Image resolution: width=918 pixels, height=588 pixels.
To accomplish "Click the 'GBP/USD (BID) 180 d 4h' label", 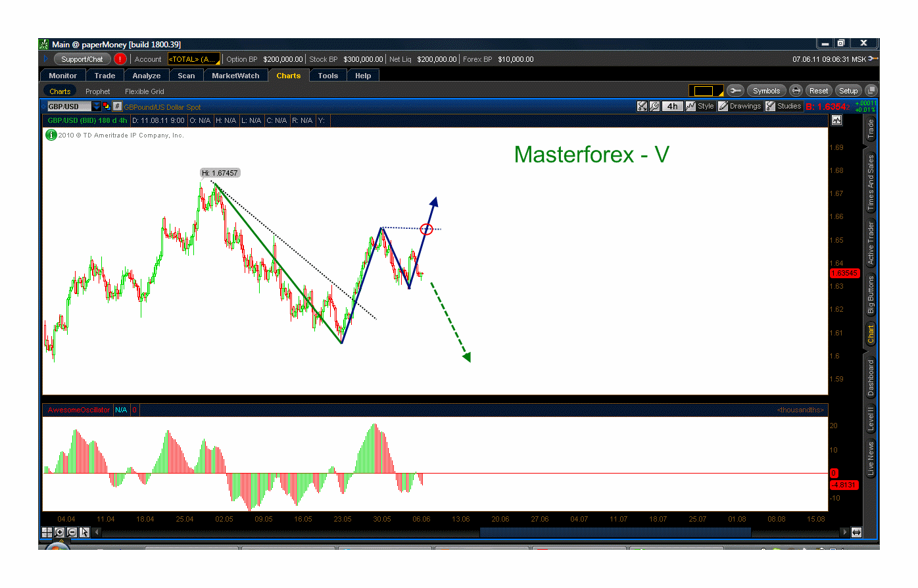I will (87, 120).
